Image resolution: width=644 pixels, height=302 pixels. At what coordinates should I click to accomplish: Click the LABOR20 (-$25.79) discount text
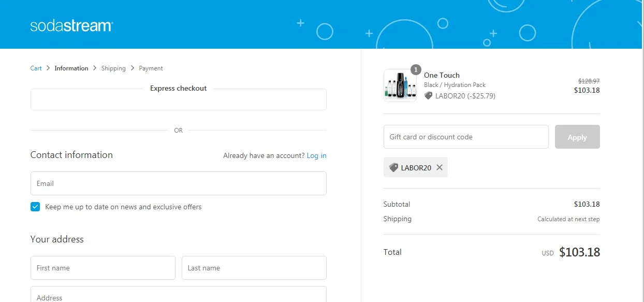(465, 96)
